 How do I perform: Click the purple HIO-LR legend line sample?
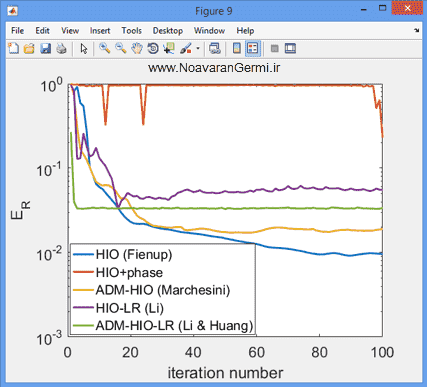pos(83,308)
